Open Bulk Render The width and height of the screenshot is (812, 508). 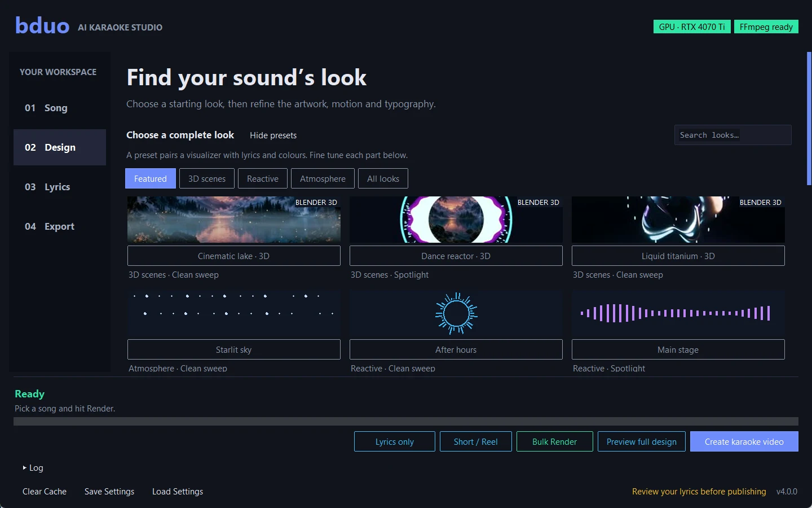(x=554, y=441)
